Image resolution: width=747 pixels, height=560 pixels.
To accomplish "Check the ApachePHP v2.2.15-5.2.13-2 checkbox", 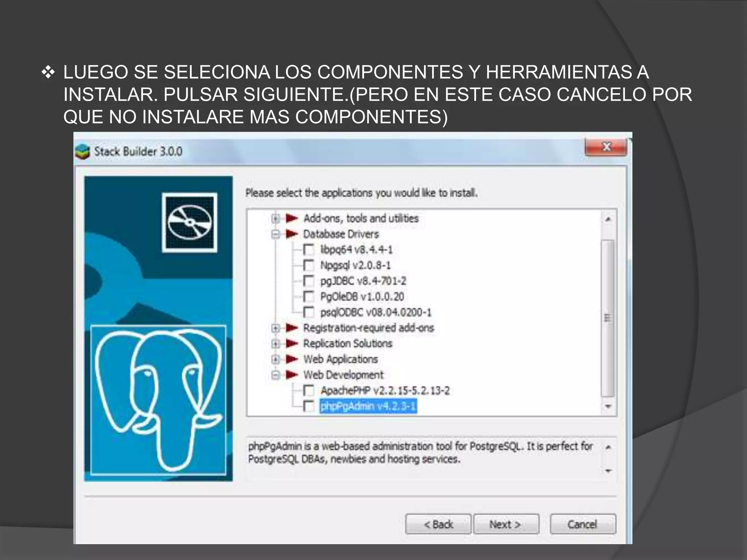I will [x=309, y=391].
